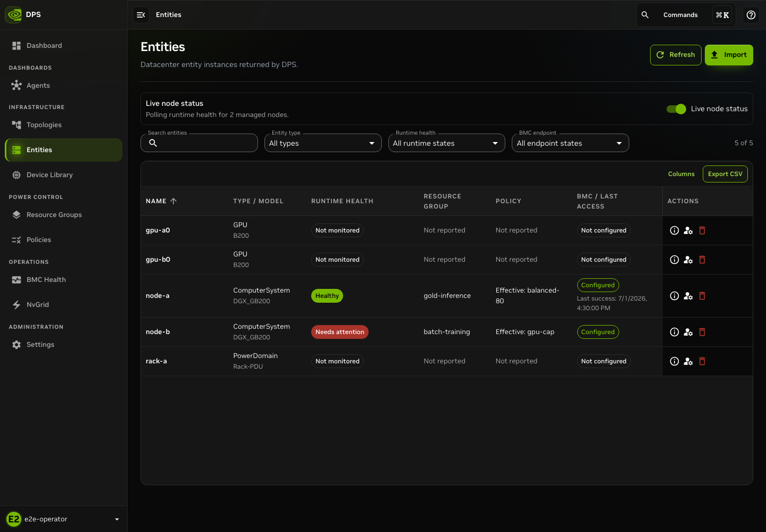The width and height of the screenshot is (766, 532).
Task: Click the DPS logo icon
Action: (14, 14)
